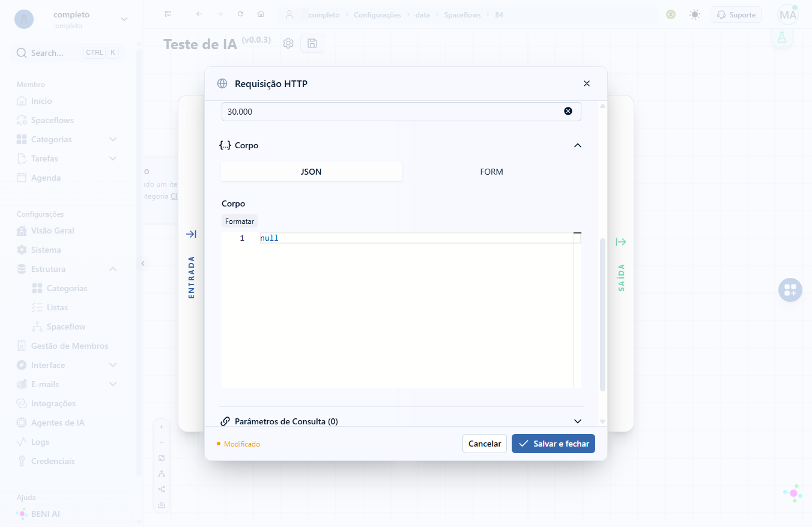This screenshot has height=527, width=812.
Task: Apply vertical tree layout on canvas
Action: [x=162, y=474]
